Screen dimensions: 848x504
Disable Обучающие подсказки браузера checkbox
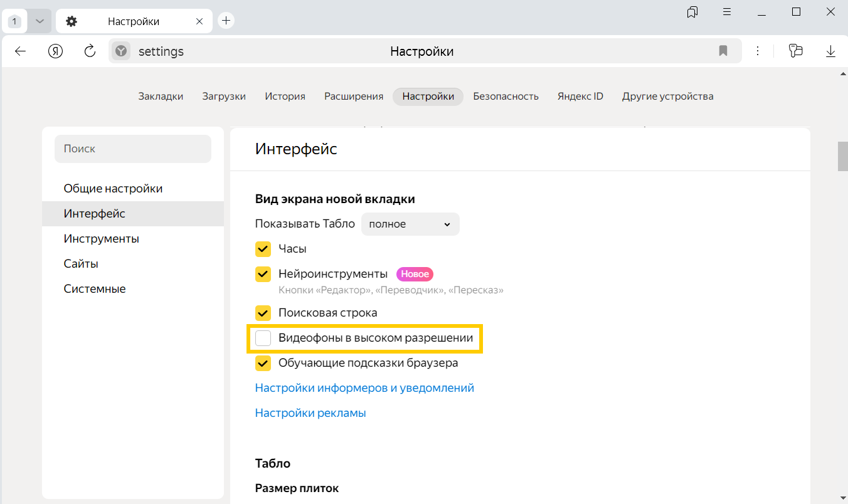263,363
